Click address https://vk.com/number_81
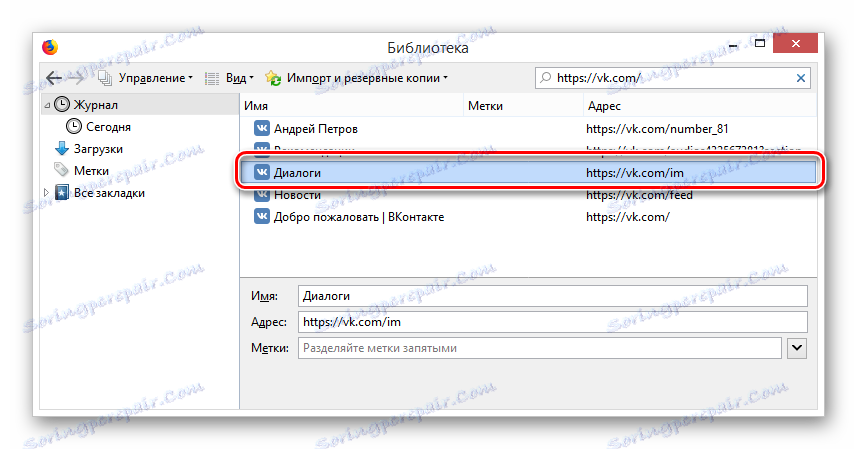Image resolution: width=857 pixels, height=449 pixels. coord(657,129)
